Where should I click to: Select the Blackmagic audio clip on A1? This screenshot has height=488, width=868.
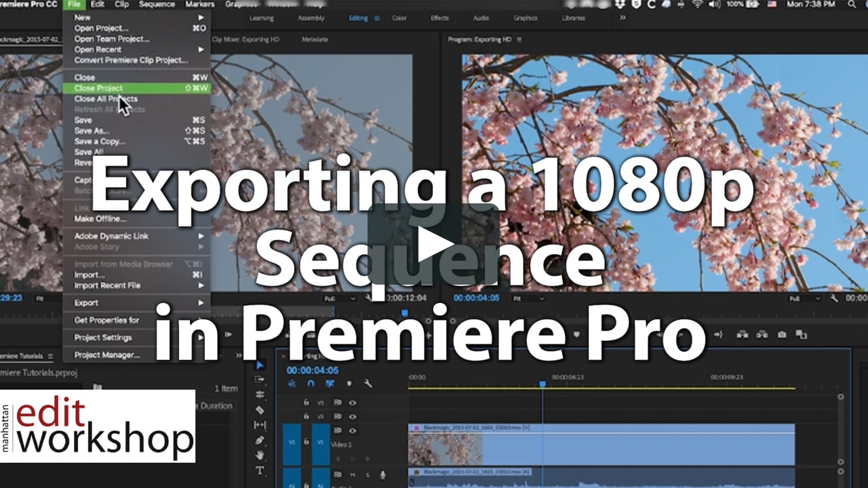pyautogui.click(x=601, y=477)
